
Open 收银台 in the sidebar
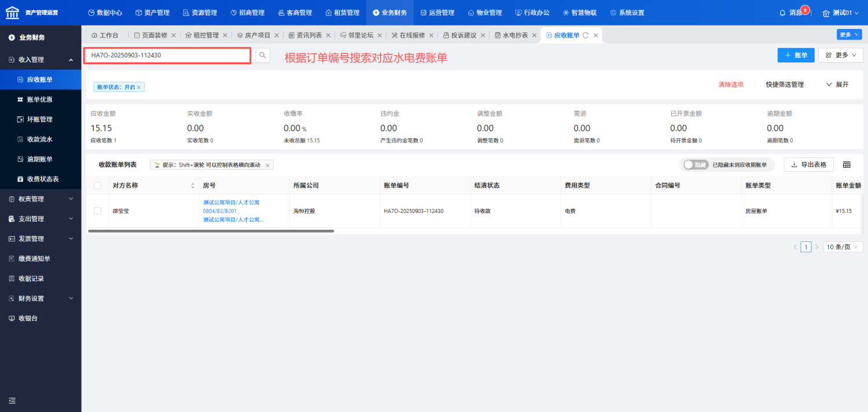[x=41, y=318]
